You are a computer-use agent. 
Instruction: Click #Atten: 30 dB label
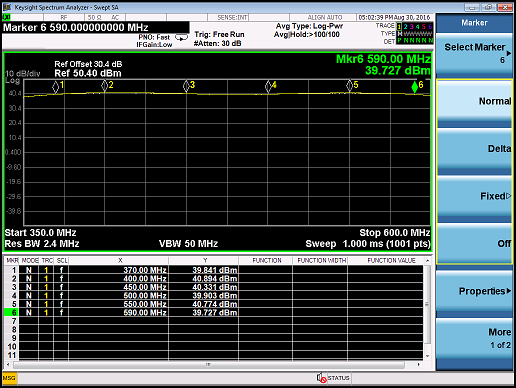[218, 43]
